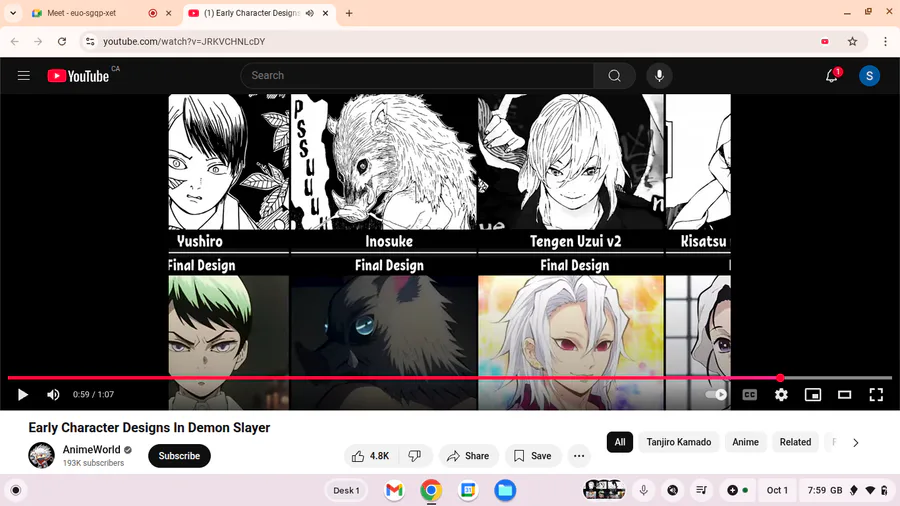
Task: Toggle autoplay switch in player
Action: [x=716, y=395]
